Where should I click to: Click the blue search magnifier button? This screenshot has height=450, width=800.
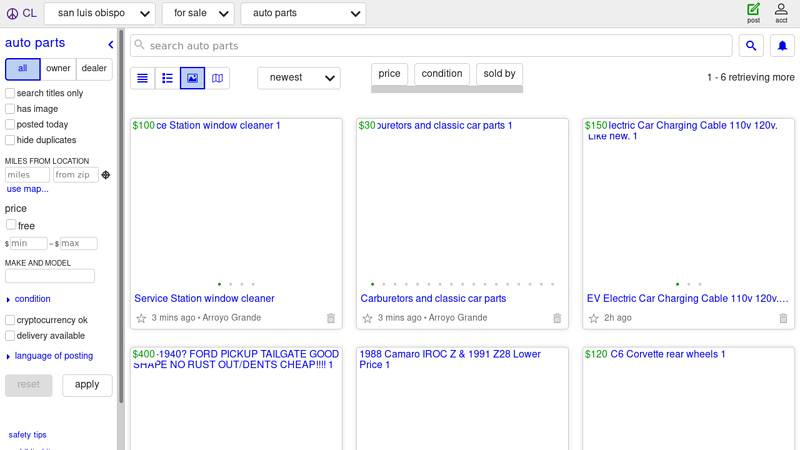[751, 46]
